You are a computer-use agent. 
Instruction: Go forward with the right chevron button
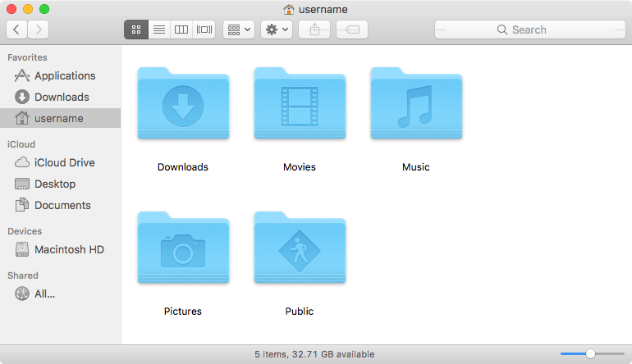(x=38, y=30)
